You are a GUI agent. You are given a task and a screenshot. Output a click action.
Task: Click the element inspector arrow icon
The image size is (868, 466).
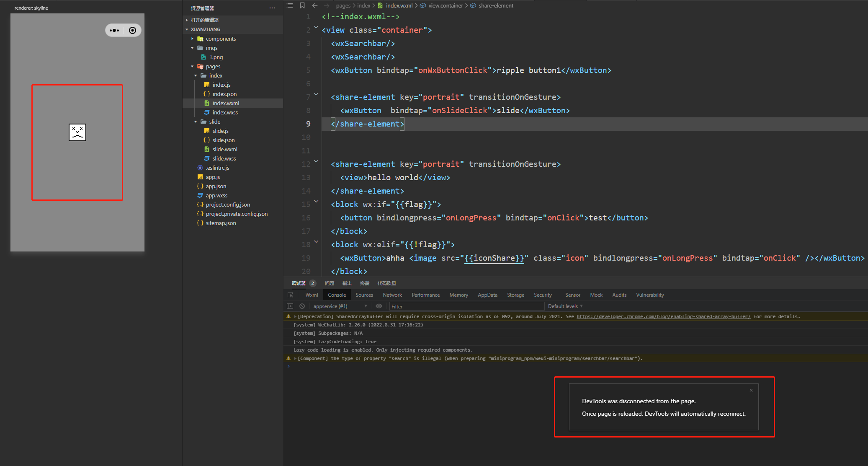[x=290, y=295]
